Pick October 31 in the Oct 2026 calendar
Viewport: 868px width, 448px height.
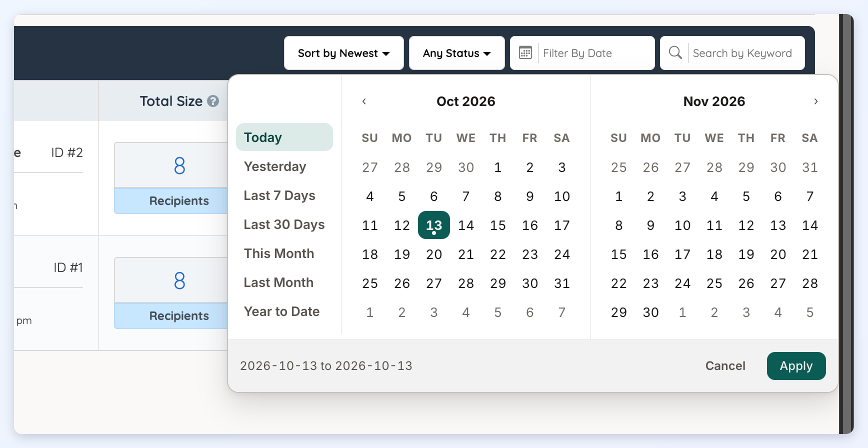(x=562, y=283)
